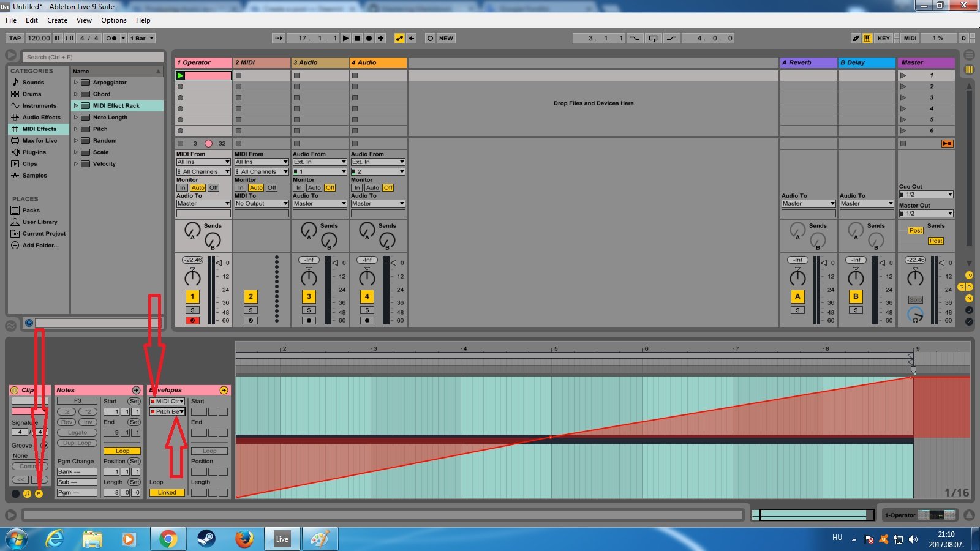Stop playback with the transport Stop button
The height and width of the screenshot is (551, 980).
point(357,38)
